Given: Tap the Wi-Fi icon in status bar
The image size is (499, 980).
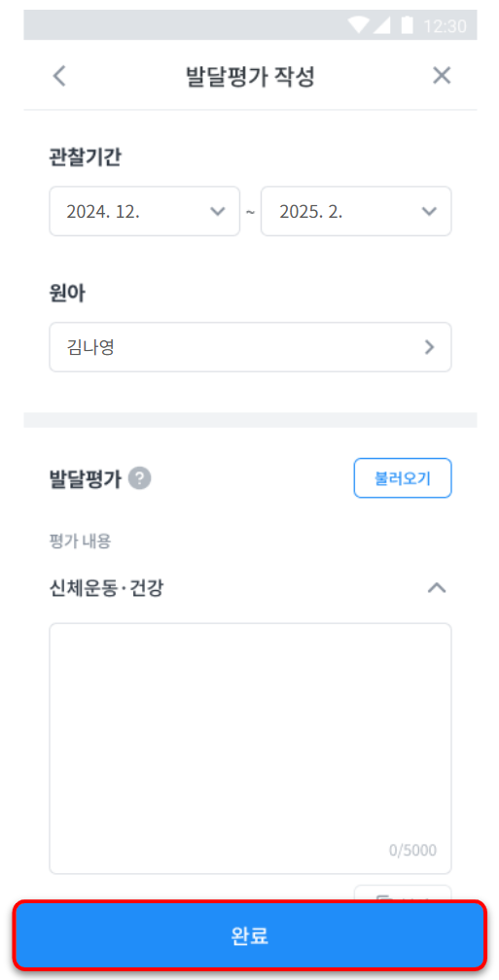Looking at the screenshot, I should tap(359, 25).
